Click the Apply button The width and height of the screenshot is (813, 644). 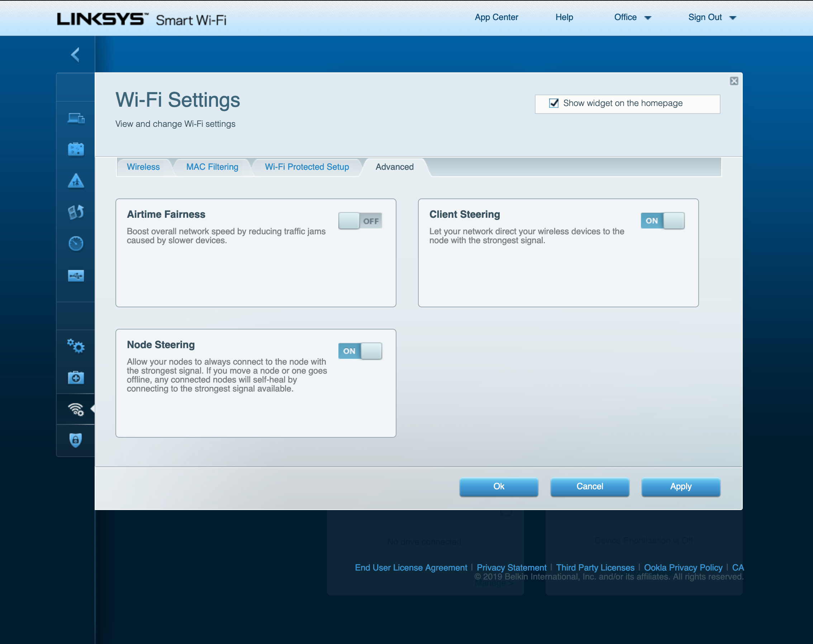[x=681, y=486]
